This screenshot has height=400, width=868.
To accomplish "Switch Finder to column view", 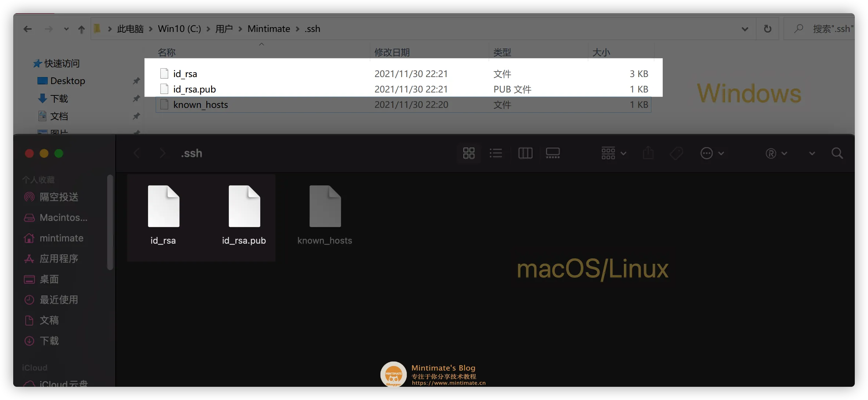I will pyautogui.click(x=525, y=153).
